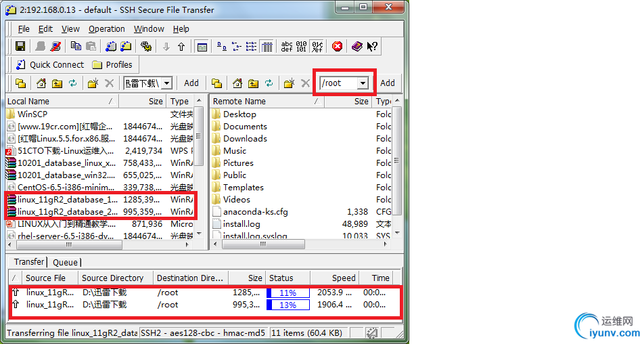Go up one level in local pane
The width and height of the screenshot is (644, 344).
(x=57, y=83)
